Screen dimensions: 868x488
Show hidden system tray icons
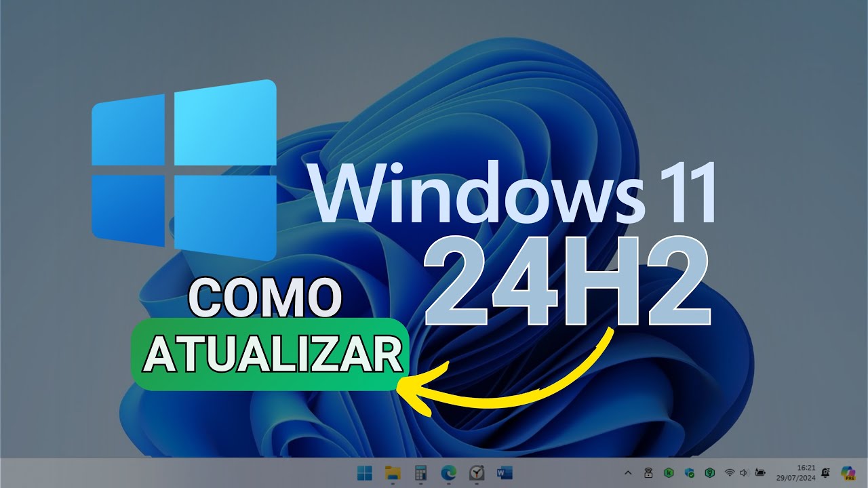[628, 472]
